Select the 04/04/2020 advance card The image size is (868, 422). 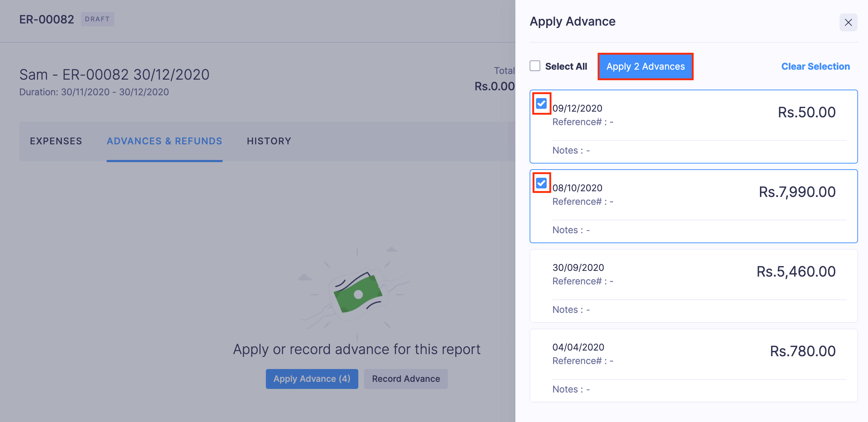click(693, 366)
